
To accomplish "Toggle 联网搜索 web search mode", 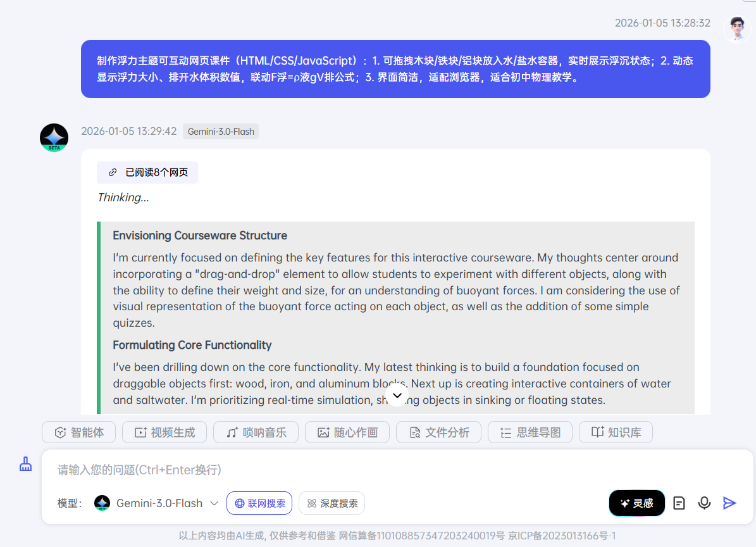I will (x=259, y=503).
